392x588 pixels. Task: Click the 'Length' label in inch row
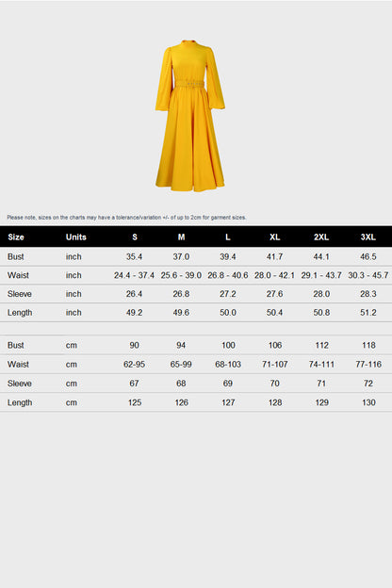[x=20, y=313]
